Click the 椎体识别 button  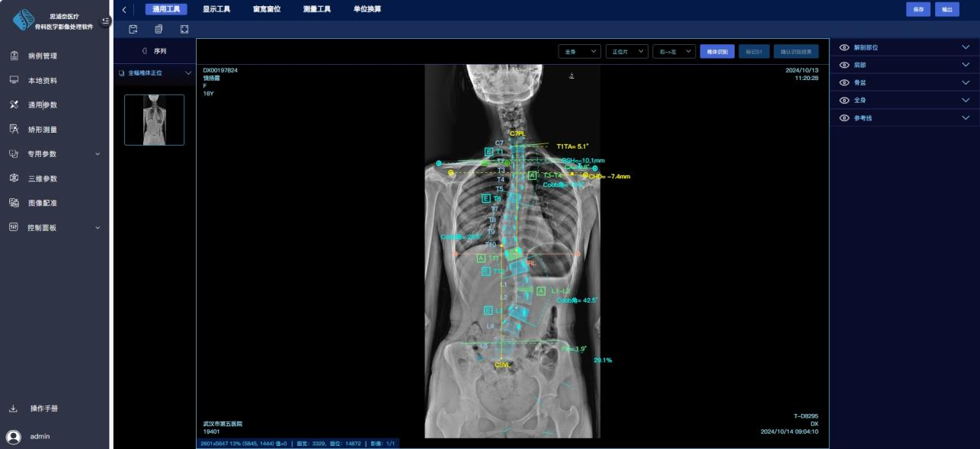717,52
